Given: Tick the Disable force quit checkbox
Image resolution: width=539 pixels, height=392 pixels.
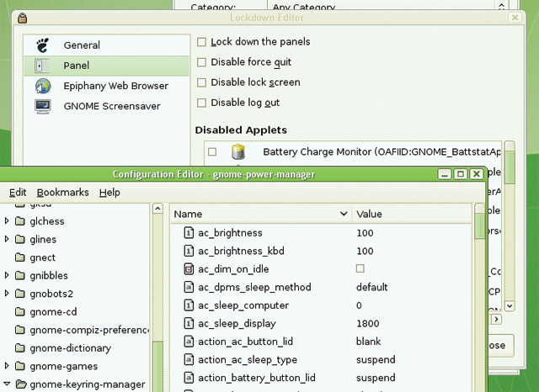Looking at the screenshot, I should coord(201,62).
